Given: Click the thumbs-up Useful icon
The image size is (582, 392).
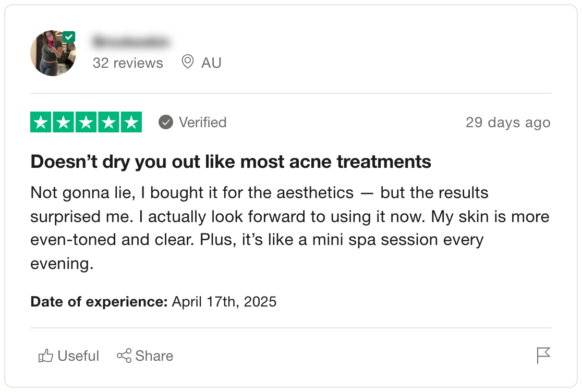Looking at the screenshot, I should [46, 356].
